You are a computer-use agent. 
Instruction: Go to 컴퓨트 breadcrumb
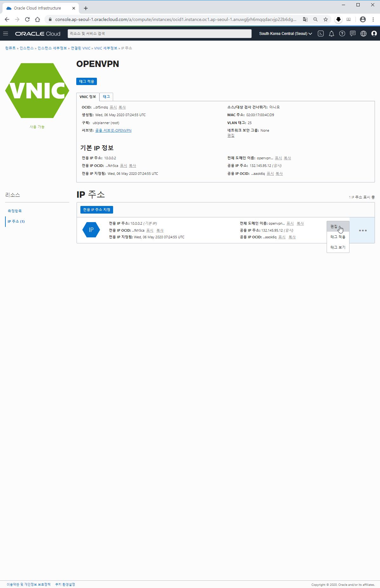point(10,48)
